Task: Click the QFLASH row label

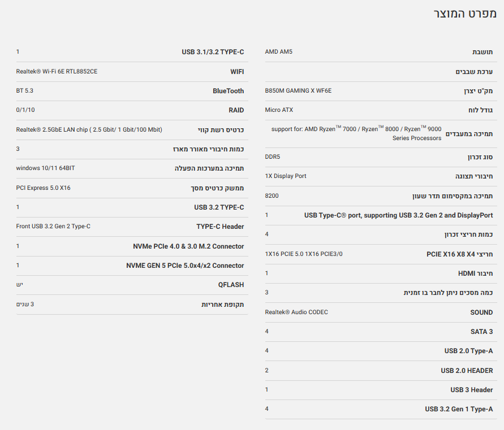Action: tap(231, 285)
